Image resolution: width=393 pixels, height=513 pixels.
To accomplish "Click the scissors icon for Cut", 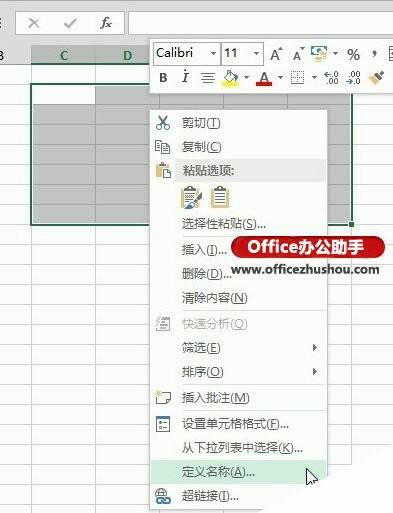I will 163,123.
